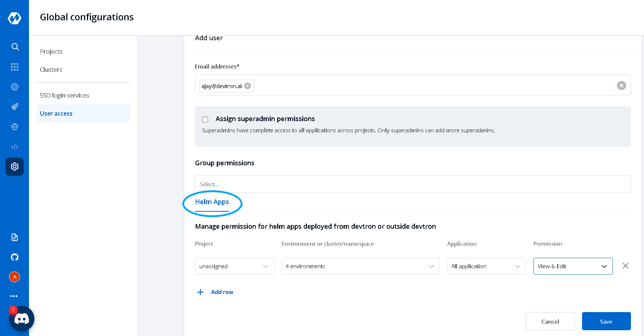Enable Assign superadmin permissions checkbox
The image size is (644, 336).
[205, 120]
